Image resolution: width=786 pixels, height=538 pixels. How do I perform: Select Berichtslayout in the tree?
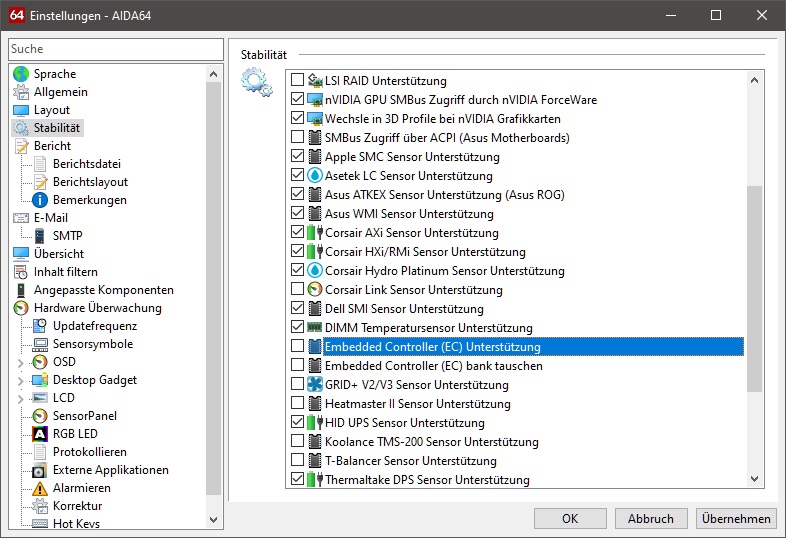[x=90, y=182]
